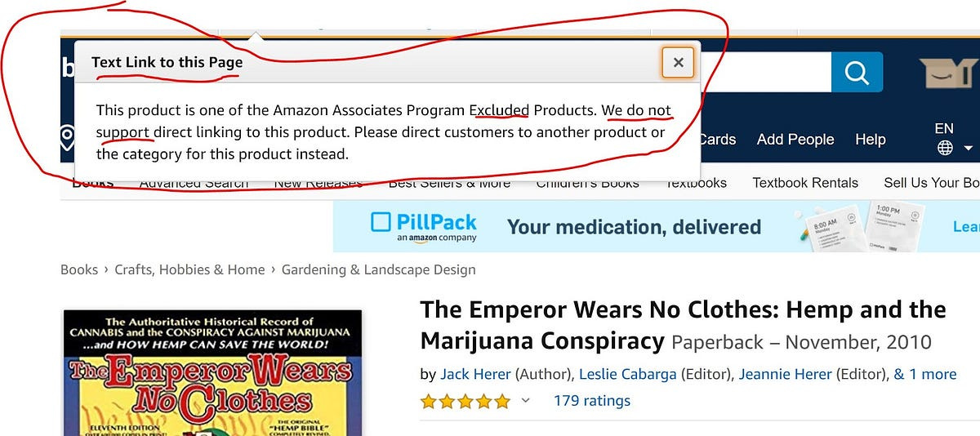Open the Help link
980x436 pixels.
point(871,140)
